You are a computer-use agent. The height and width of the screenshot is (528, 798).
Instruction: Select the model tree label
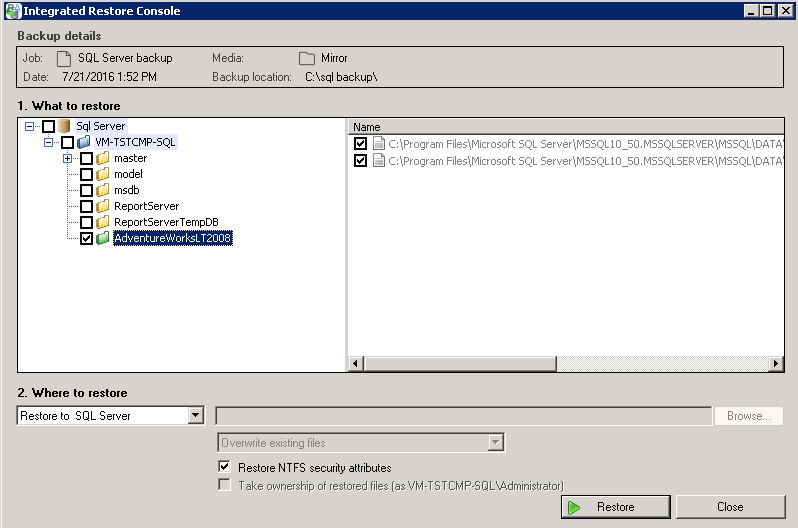tap(128, 174)
